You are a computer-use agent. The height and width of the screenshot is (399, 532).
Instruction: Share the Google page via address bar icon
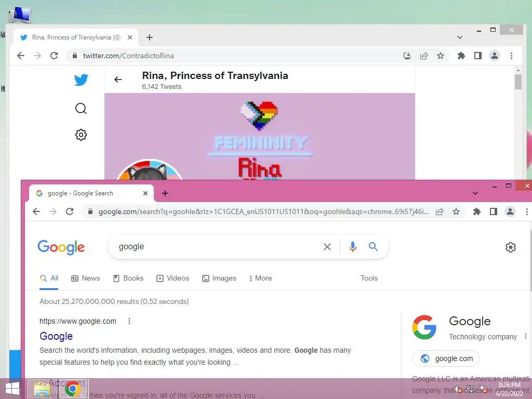pyautogui.click(x=440, y=212)
